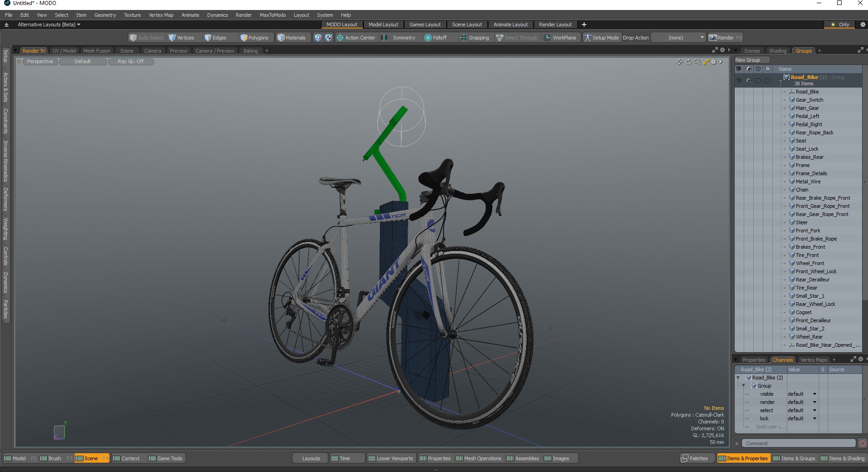Switch to the Shading tab
The height and width of the screenshot is (472, 868).
point(777,51)
